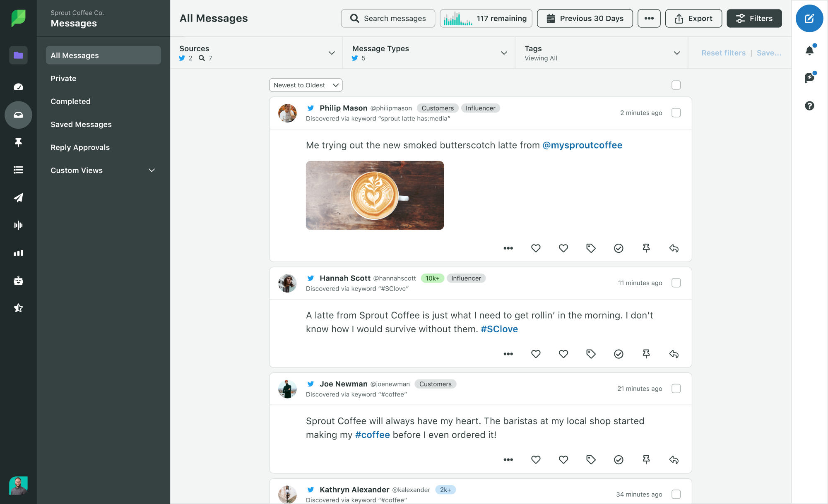Image resolution: width=828 pixels, height=504 pixels.
Task: Click the overflow menu on Philip Mason tweet
Action: click(x=508, y=247)
